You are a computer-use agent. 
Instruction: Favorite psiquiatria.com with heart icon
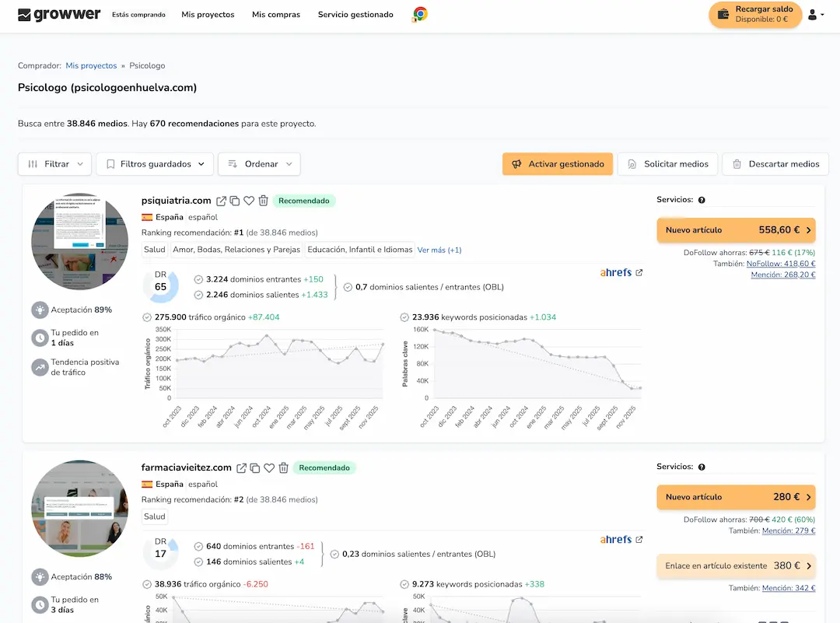coord(249,201)
